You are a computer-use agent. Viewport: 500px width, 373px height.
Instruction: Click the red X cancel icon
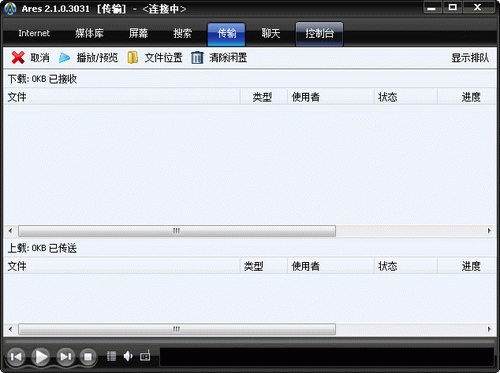click(18, 58)
